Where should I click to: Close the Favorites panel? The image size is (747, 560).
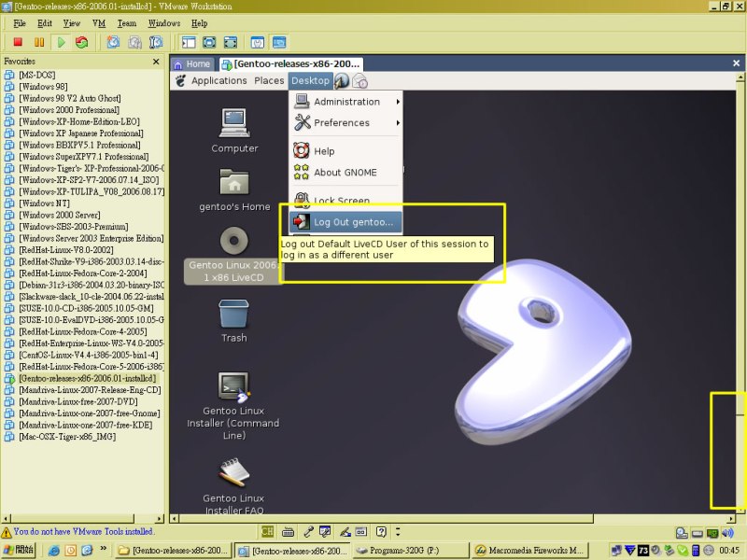click(x=156, y=62)
